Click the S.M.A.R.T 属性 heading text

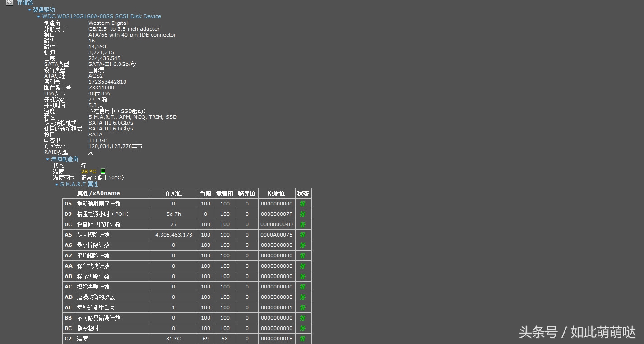point(79,184)
